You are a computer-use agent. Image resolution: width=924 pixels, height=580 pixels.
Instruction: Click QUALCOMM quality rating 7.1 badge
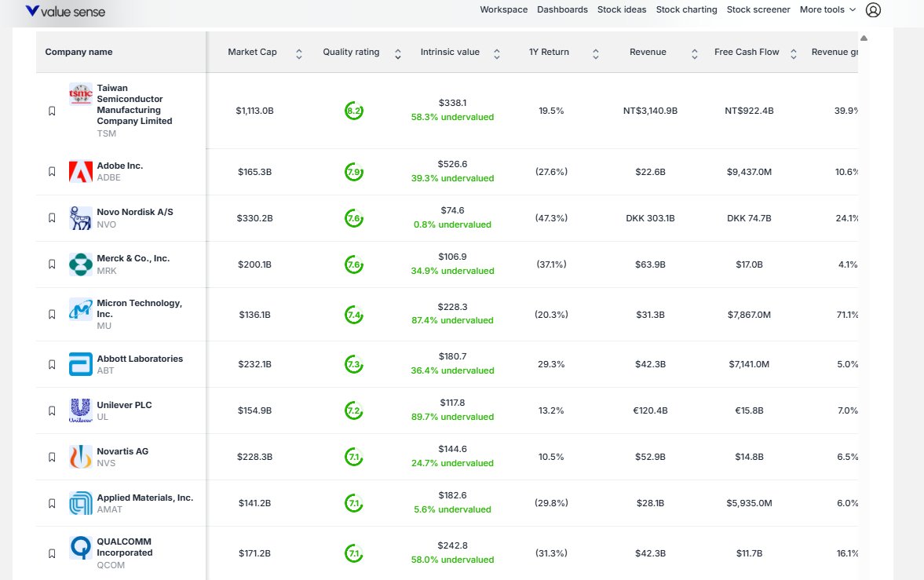(353, 553)
